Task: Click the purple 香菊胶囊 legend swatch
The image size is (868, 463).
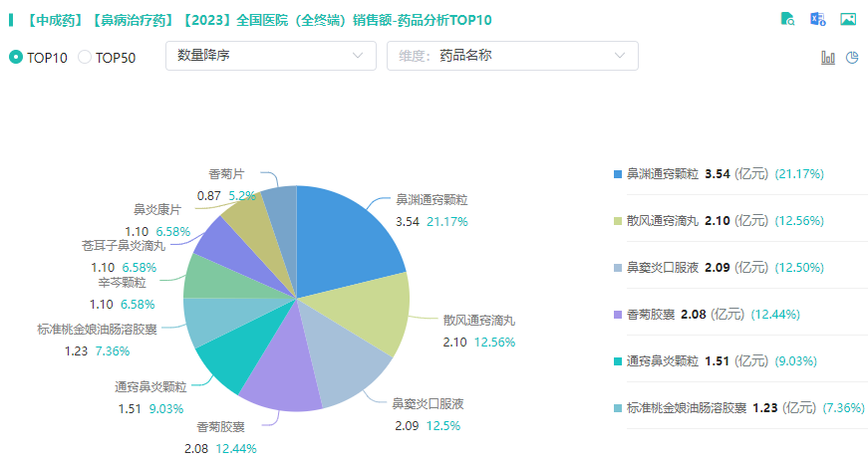Action: [618, 315]
